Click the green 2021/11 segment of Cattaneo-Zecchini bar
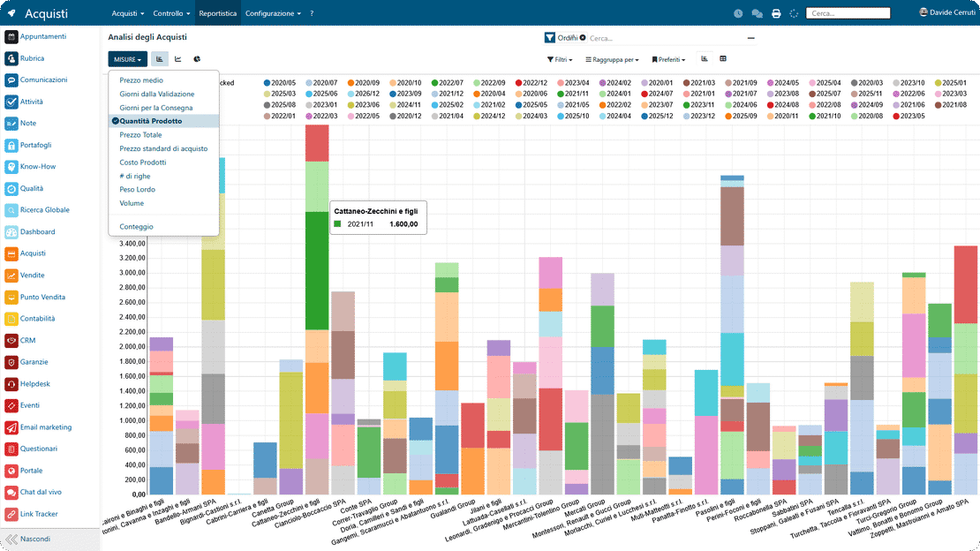 pos(317,270)
